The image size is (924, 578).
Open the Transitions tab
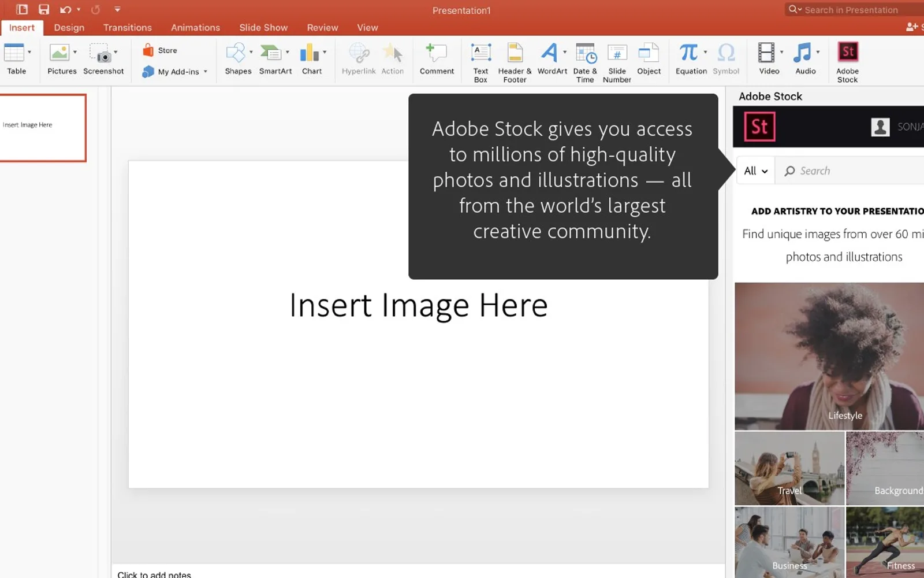click(128, 28)
